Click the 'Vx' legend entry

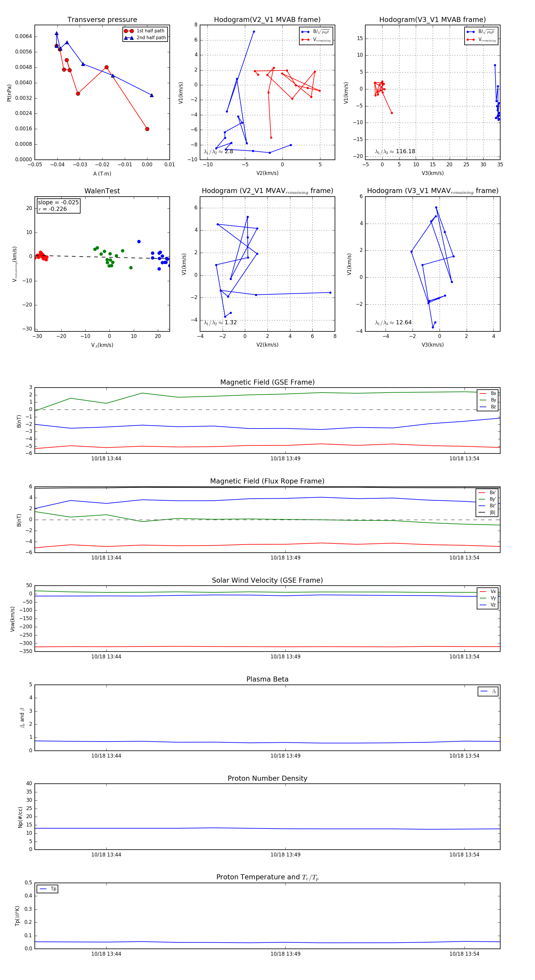coord(488,592)
